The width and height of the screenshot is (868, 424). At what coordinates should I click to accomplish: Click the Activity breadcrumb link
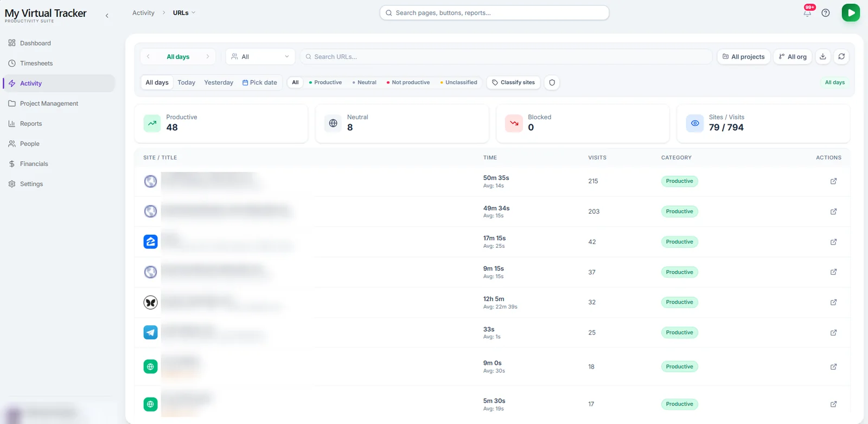click(x=143, y=13)
